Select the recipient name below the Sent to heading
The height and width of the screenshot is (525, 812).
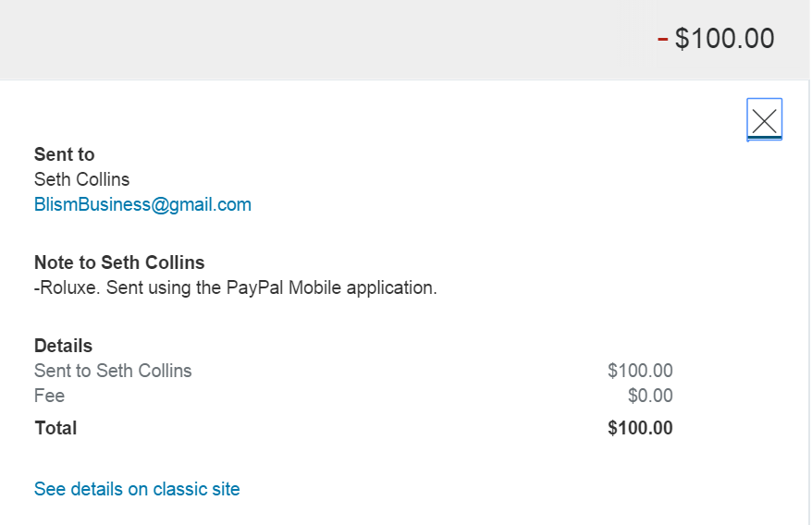pyautogui.click(x=82, y=179)
